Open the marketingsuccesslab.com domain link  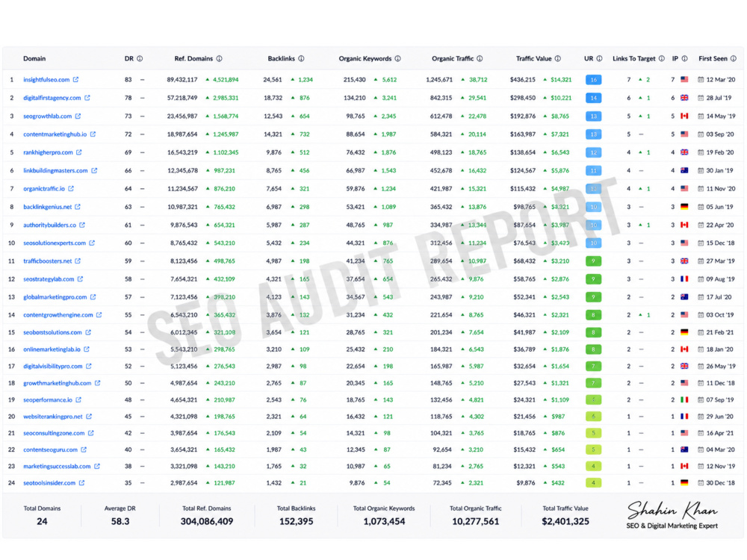pos(57,466)
